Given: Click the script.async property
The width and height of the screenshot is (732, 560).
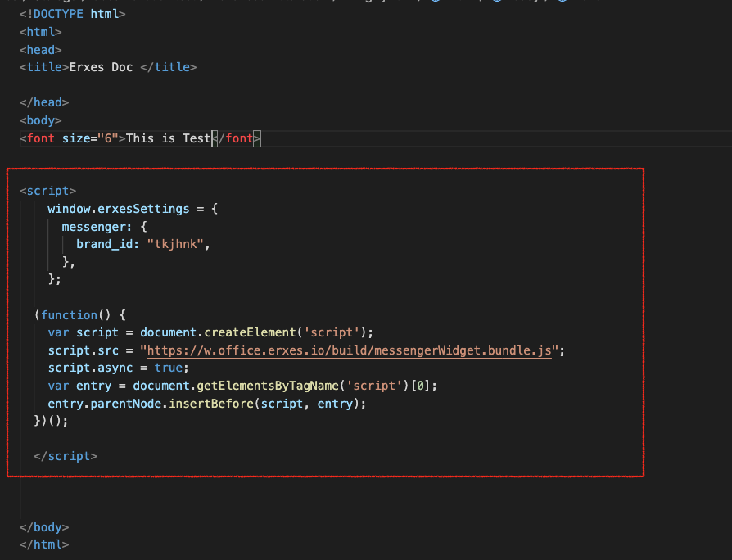Looking at the screenshot, I should [90, 368].
